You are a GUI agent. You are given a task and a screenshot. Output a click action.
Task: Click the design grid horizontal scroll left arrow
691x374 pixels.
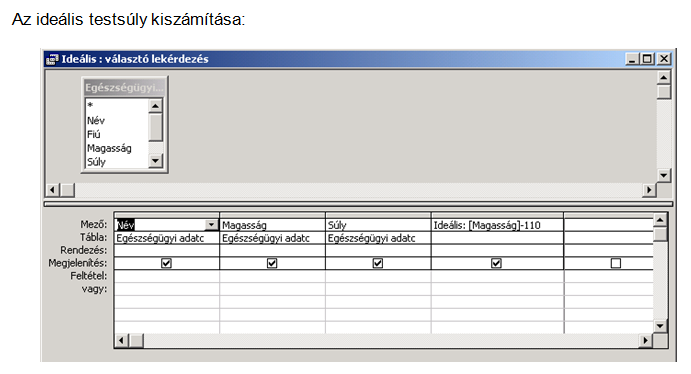pyautogui.click(x=122, y=341)
